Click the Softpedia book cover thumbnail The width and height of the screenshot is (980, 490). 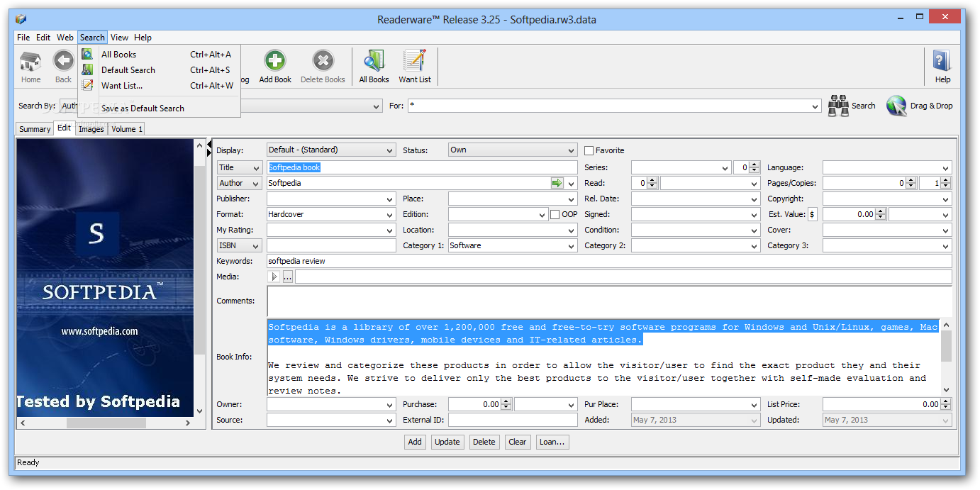[x=105, y=277]
